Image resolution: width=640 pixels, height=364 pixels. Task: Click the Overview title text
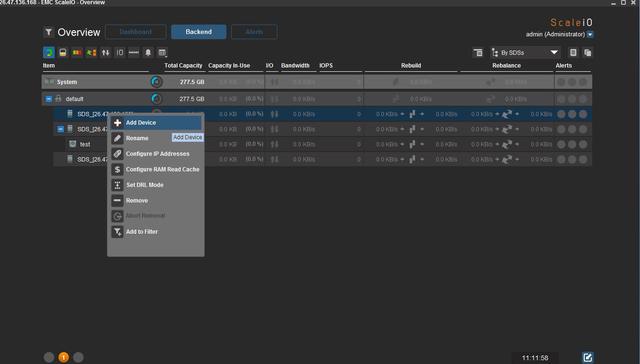(x=79, y=32)
